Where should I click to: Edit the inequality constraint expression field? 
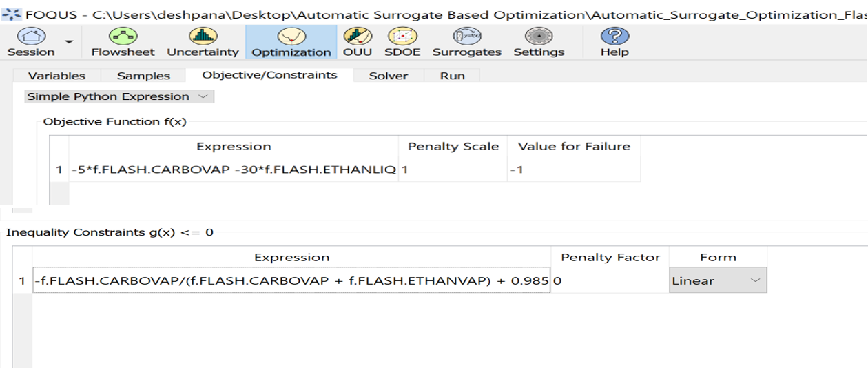pos(291,280)
